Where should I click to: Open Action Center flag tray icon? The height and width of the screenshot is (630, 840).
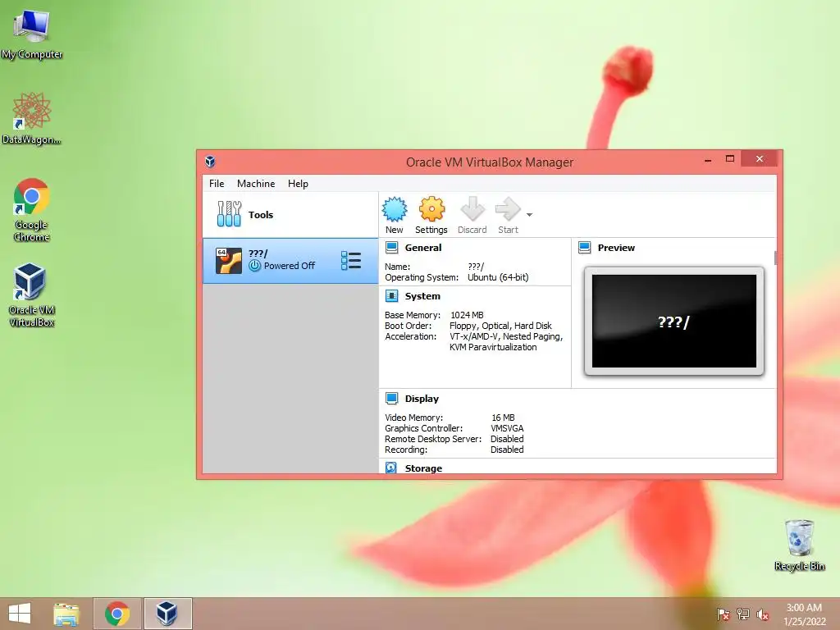click(x=723, y=614)
